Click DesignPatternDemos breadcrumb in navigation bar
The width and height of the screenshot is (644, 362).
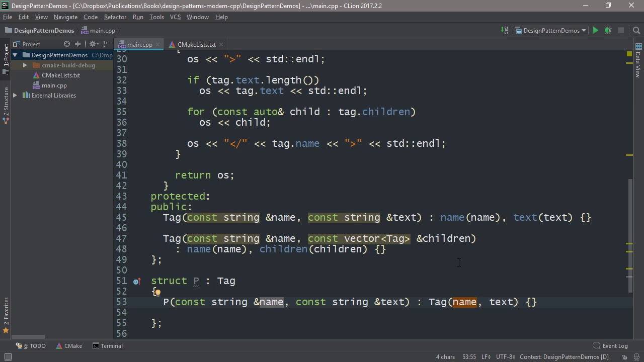[x=39, y=31]
